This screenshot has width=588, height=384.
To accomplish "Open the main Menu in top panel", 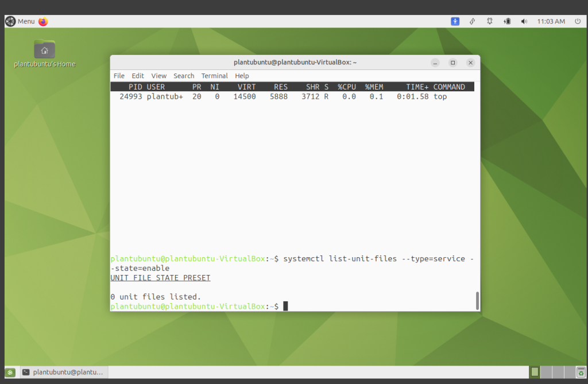I will pos(20,21).
